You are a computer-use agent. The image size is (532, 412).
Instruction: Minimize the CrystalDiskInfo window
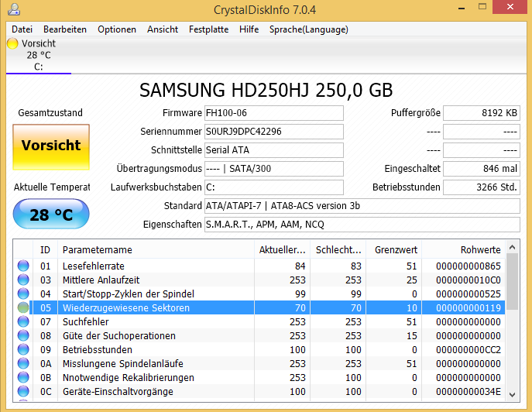point(462,7)
